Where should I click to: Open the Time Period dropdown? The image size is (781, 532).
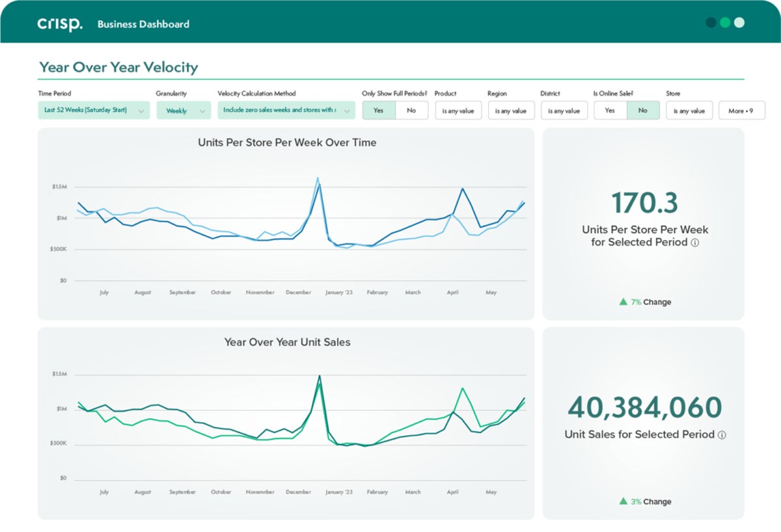(94, 111)
